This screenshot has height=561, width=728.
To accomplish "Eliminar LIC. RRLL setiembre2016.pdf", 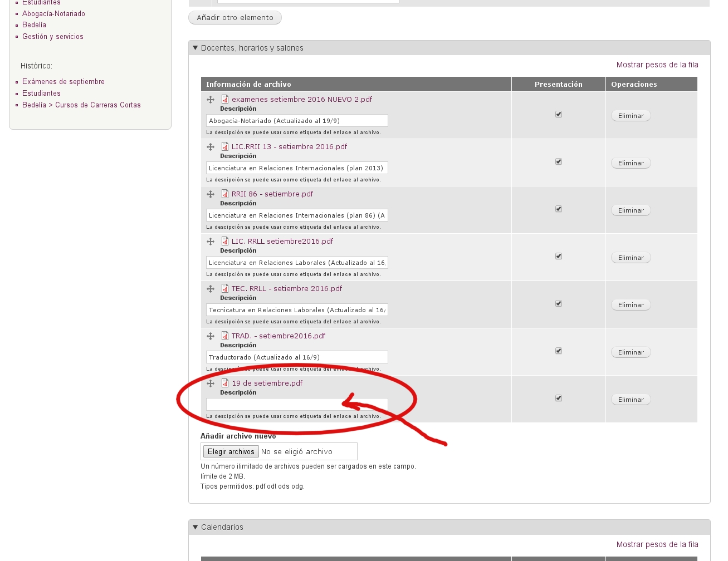I will (x=631, y=258).
